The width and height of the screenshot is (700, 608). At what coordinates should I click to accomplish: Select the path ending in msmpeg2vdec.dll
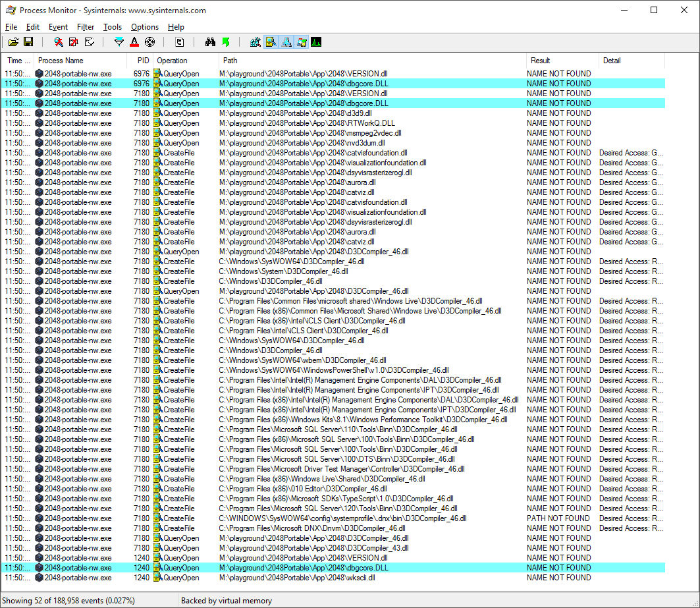[x=310, y=132]
